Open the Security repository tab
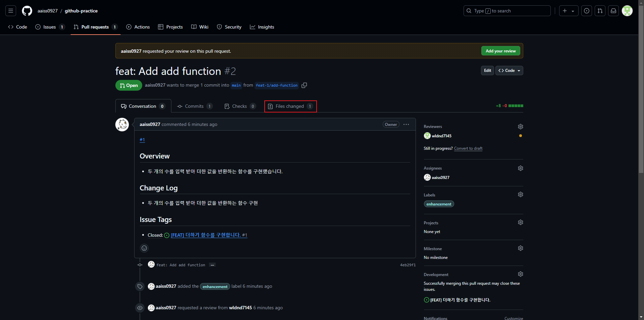This screenshot has width=644, height=320. (229, 27)
